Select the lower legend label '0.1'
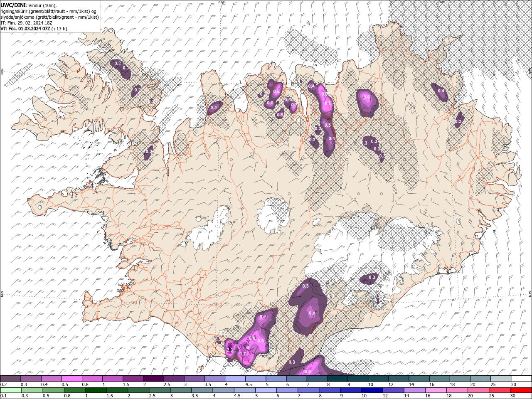This screenshot has height=399, width=532. pos(3,396)
